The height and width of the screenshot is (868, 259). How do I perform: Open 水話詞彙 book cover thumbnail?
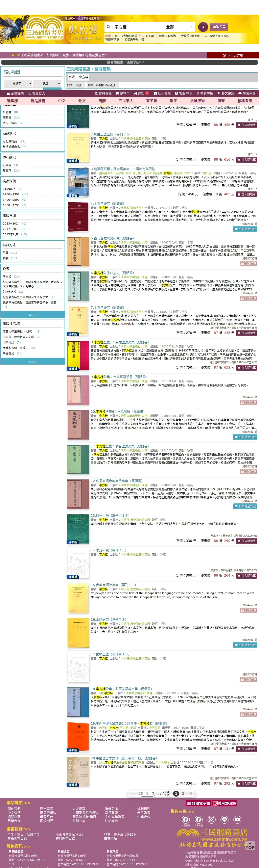pos(78,425)
